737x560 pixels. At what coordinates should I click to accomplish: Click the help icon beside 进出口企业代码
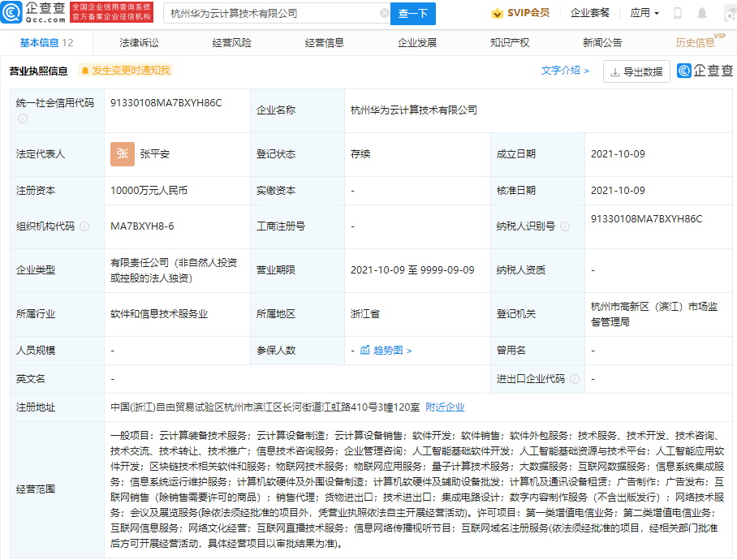point(575,379)
